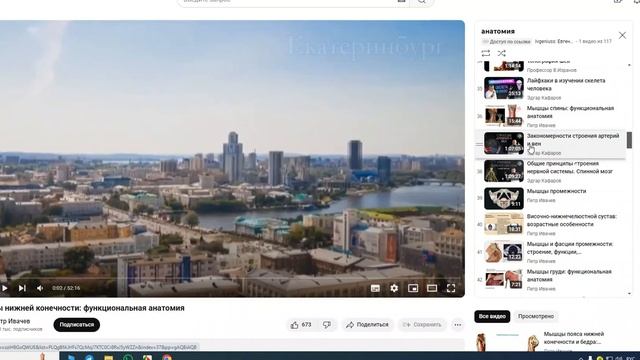Viewport: 640px width, 360px height.
Task: Click the Поделиться share button
Action: click(367, 325)
